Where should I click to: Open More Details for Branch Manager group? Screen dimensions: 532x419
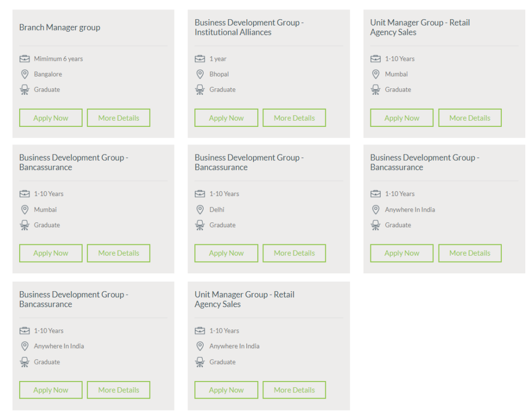click(118, 118)
